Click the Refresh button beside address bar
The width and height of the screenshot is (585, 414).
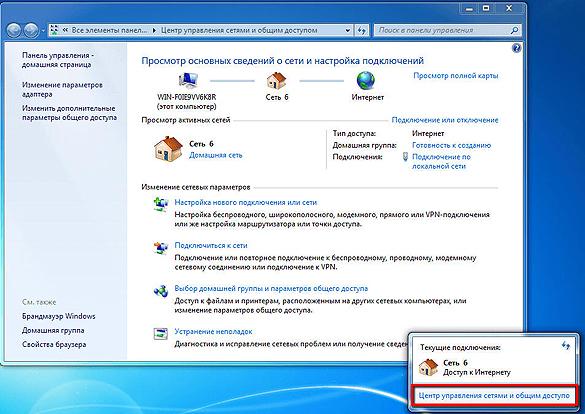click(x=361, y=31)
